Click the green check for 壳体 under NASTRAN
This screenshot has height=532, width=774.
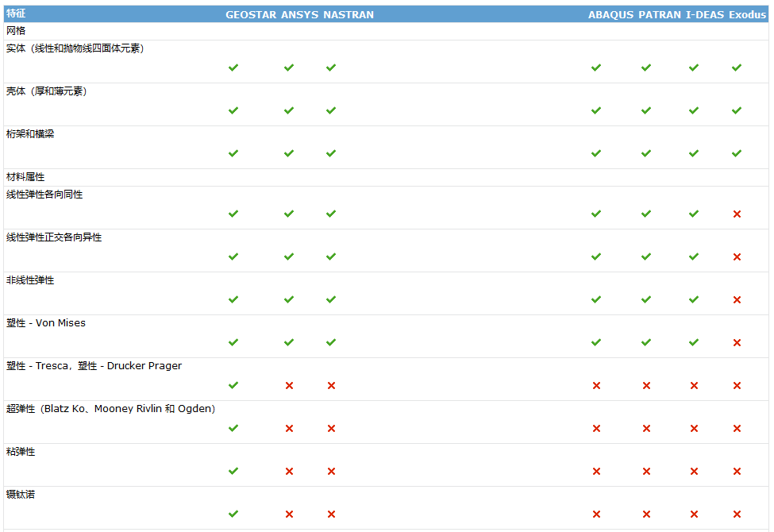pyautogui.click(x=331, y=110)
